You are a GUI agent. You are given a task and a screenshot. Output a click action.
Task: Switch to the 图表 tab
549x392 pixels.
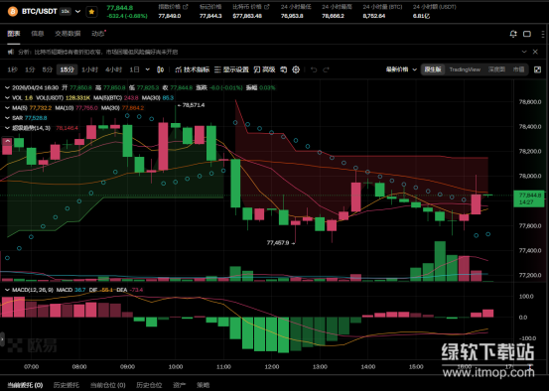pos(14,34)
